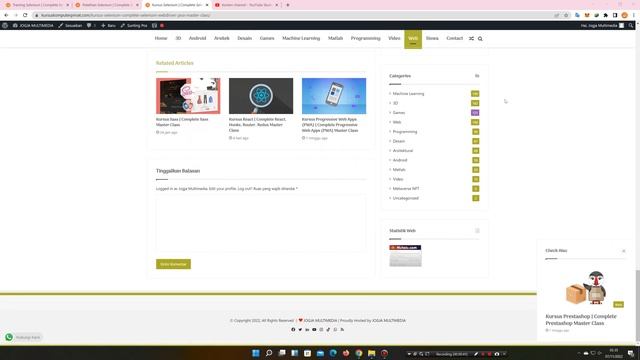
Task: Open the Architectural category link
Action: (402, 151)
